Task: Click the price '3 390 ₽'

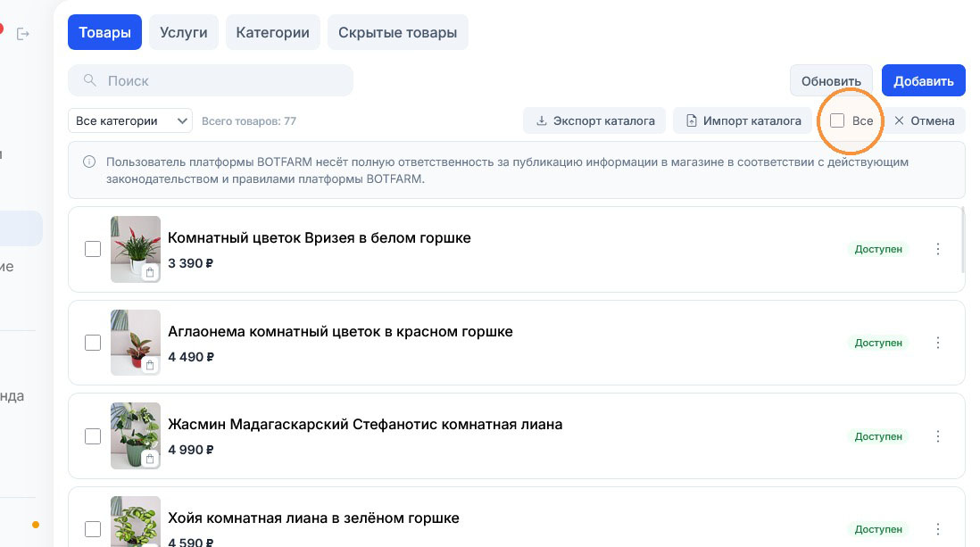Action: pos(191,263)
